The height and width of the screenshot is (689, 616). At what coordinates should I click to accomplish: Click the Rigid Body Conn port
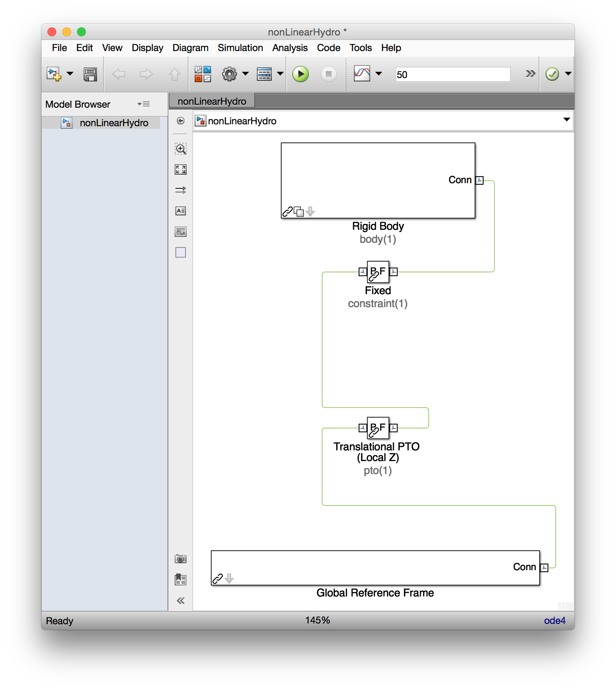click(479, 180)
